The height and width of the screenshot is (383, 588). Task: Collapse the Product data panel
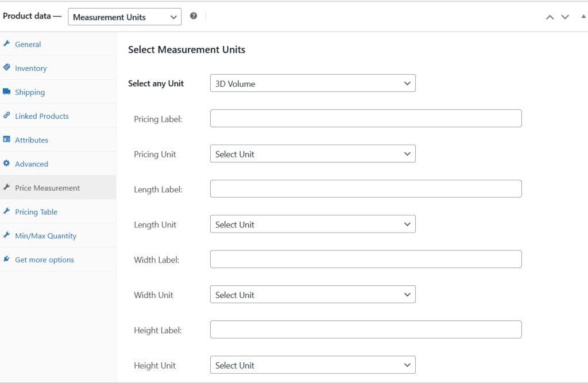(x=583, y=17)
